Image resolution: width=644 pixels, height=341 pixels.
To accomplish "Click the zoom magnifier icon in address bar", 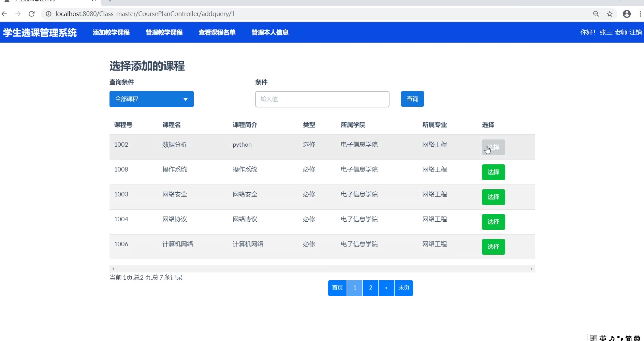I will 596,14.
